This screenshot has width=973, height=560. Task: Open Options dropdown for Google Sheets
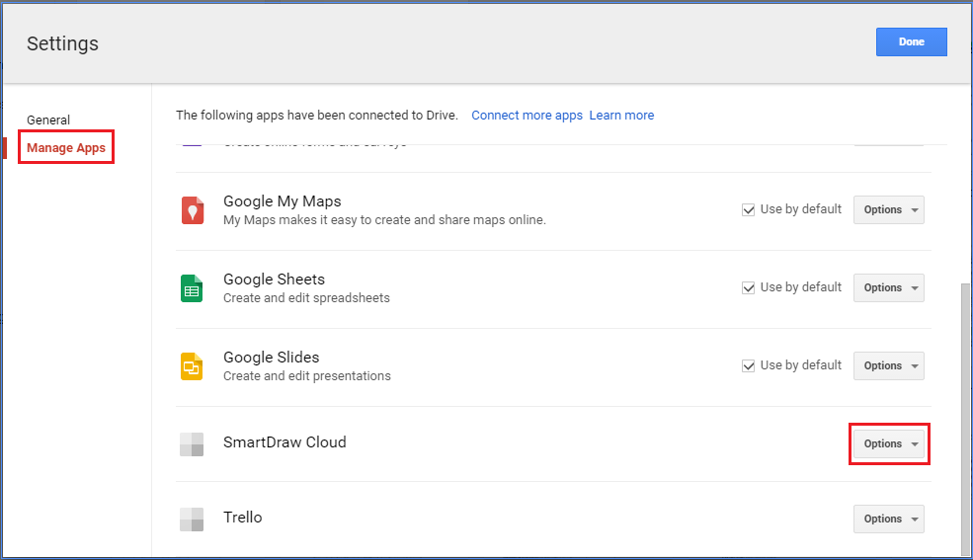pyautogui.click(x=889, y=287)
